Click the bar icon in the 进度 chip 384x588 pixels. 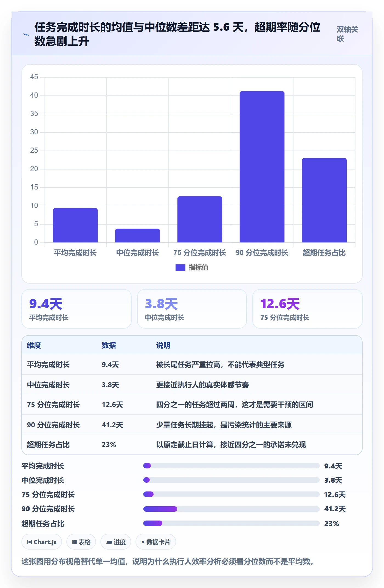click(109, 542)
